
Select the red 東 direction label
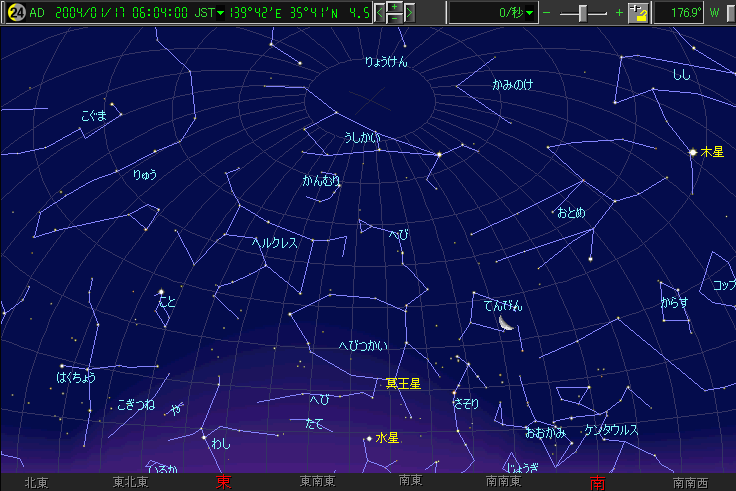(223, 482)
